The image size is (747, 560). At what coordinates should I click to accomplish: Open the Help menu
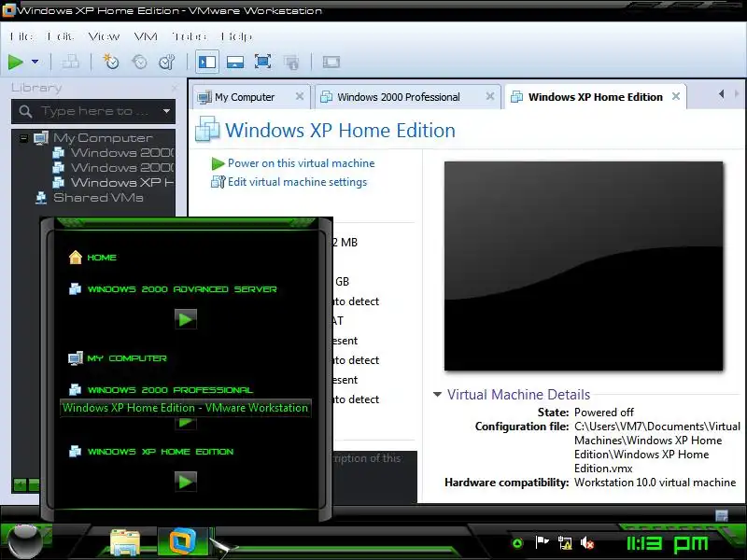click(237, 36)
